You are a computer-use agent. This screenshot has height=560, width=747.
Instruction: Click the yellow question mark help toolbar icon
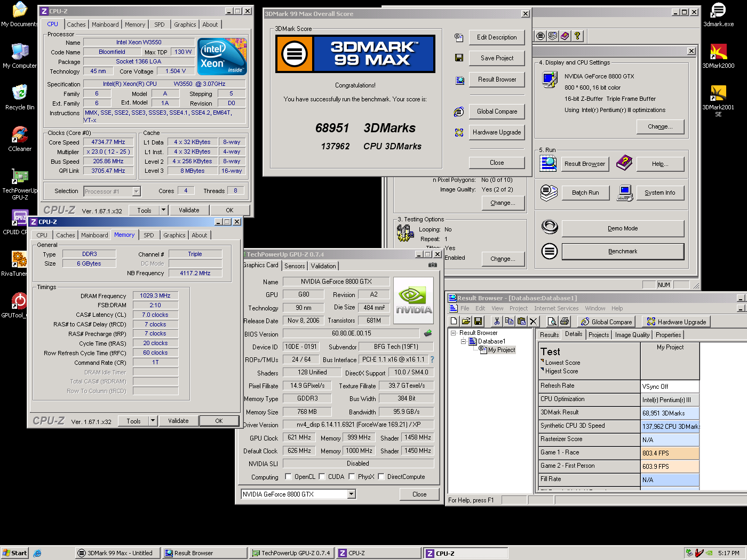pyautogui.click(x=577, y=36)
